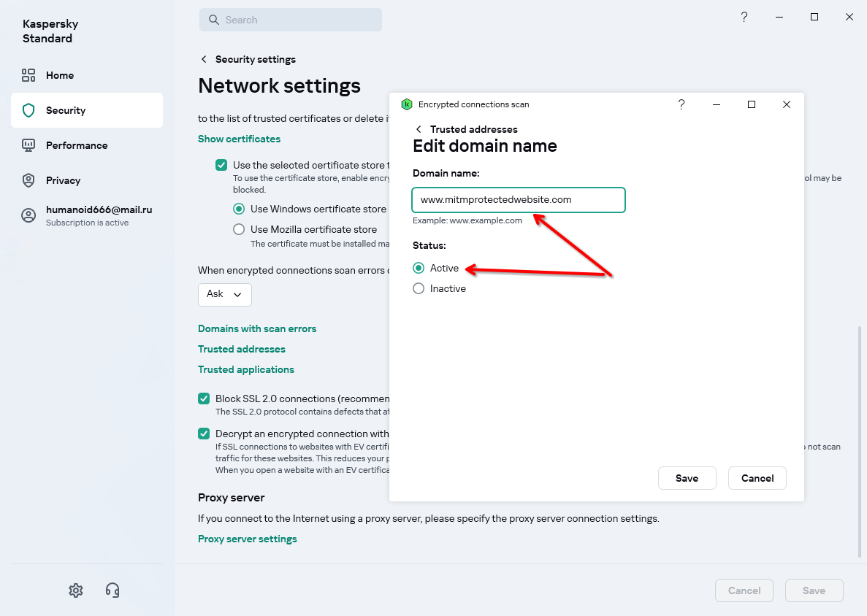Viewport: 867px width, 616px height.
Task: Expand the Ask dropdown
Action: coord(224,294)
